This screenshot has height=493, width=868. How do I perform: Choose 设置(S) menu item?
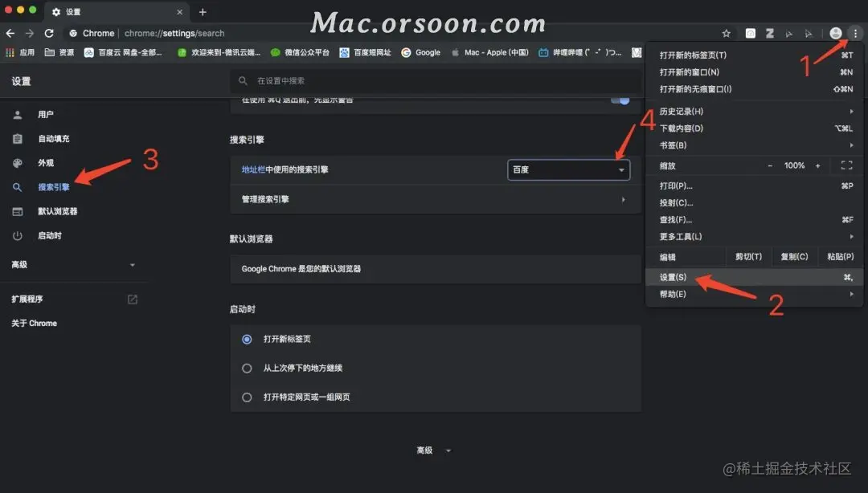754,277
